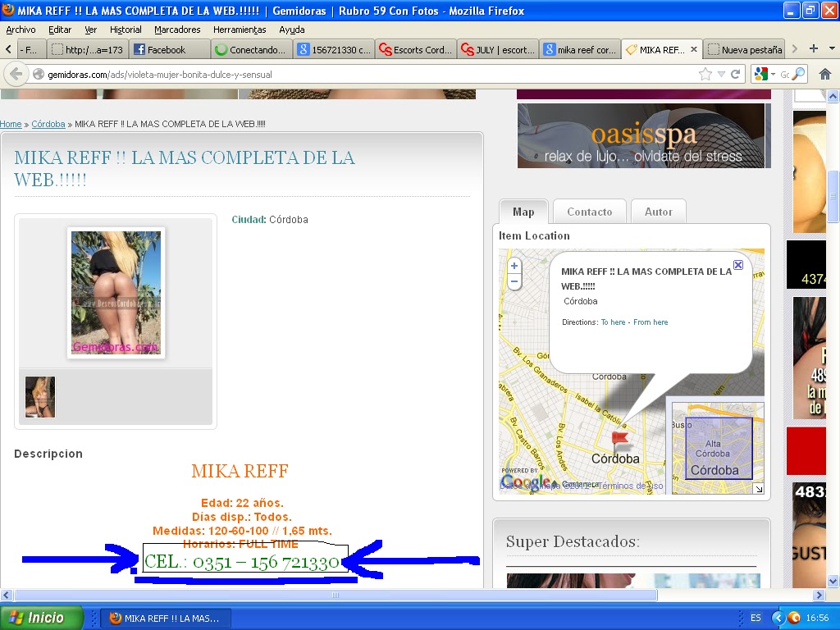Open the Marcadores menu
840x630 pixels.
click(x=177, y=30)
